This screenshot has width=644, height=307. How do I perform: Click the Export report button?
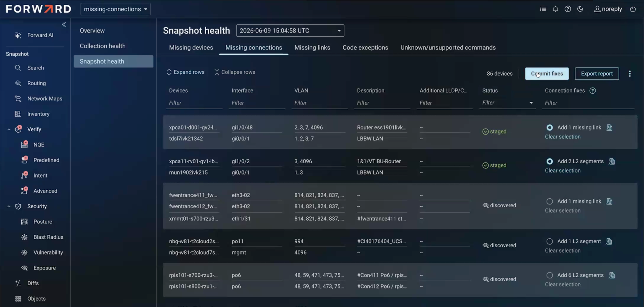coord(597,74)
